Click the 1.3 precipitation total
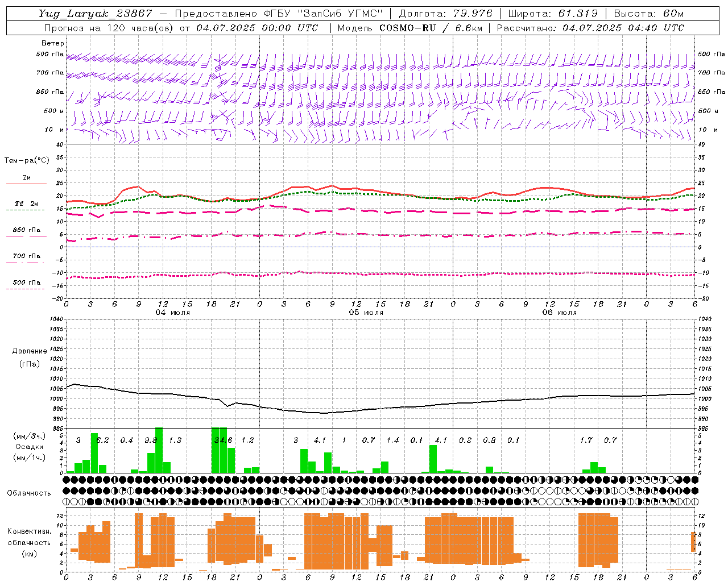Image resolution: width=728 pixels, height=582 pixels. [x=175, y=440]
